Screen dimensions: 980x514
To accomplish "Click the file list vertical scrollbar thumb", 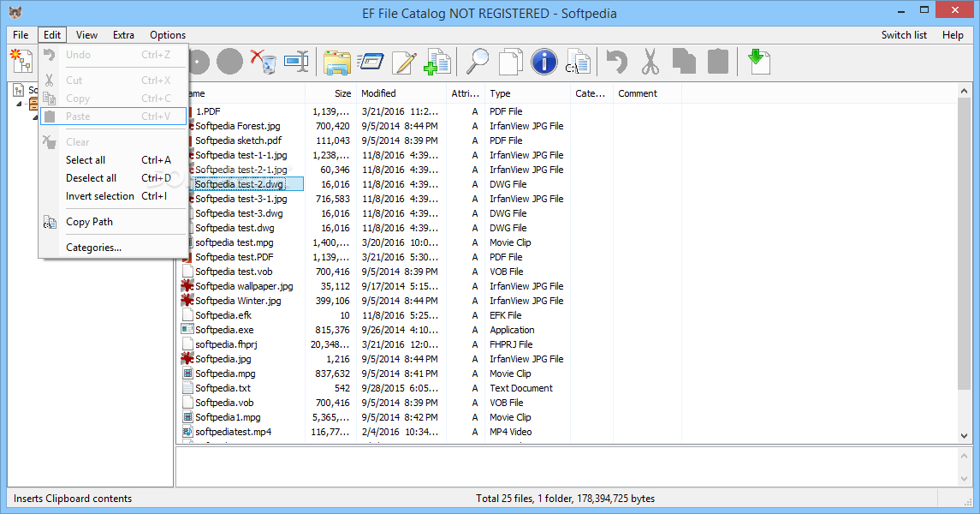I will [x=964, y=246].
